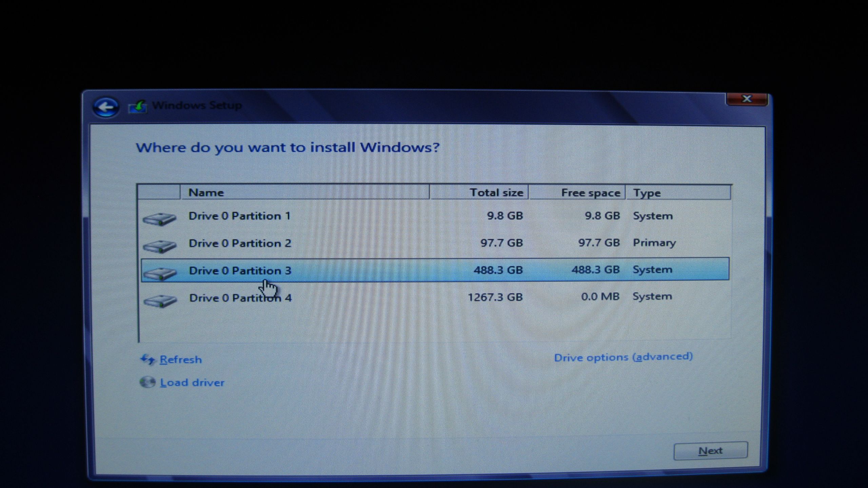Click the Refresh arrows icon
Image resolution: width=868 pixels, height=488 pixels.
[x=148, y=359]
